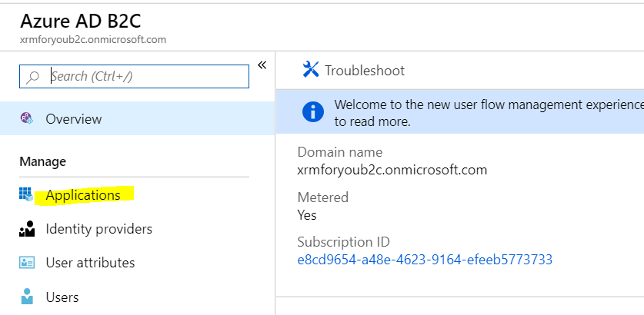
Task: Click the User attributes card icon
Action: pos(27,263)
